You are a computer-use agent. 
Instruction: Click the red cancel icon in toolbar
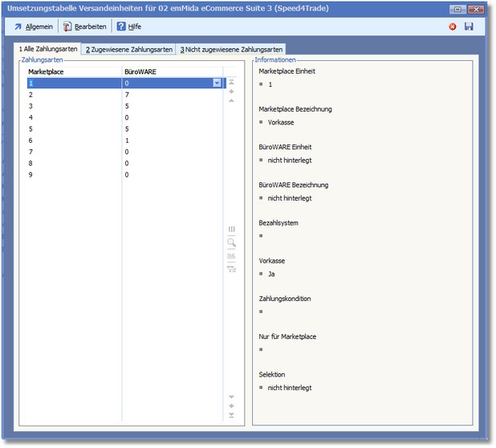pos(453,26)
